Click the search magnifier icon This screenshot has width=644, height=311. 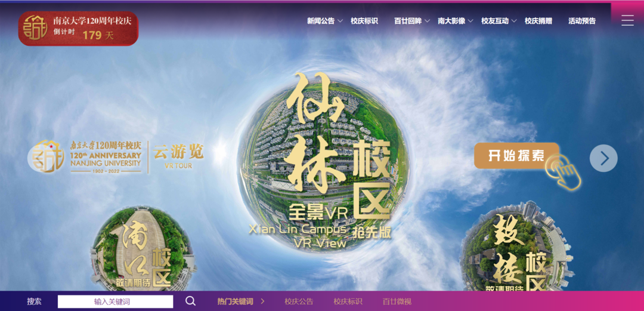point(191,301)
